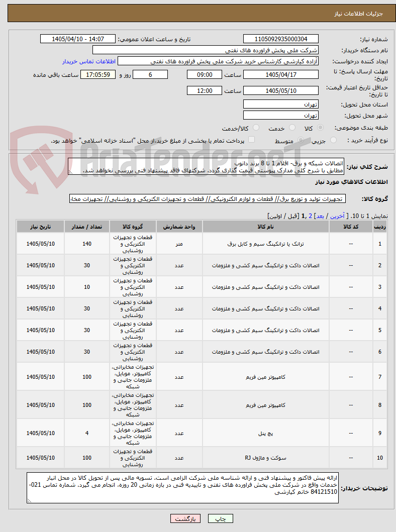Click the اطلاعات کالاهای مورد نیاز section heading
This screenshot has width=396, height=532.
coord(352,182)
